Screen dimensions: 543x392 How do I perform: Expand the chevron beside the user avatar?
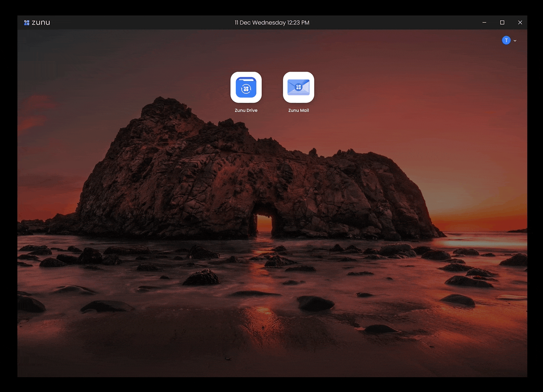[515, 41]
